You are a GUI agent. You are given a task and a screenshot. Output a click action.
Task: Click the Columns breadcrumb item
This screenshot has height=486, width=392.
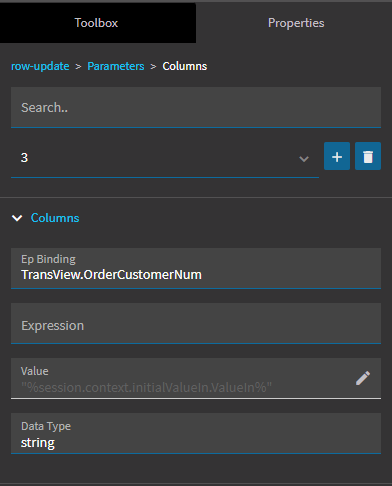coord(185,66)
